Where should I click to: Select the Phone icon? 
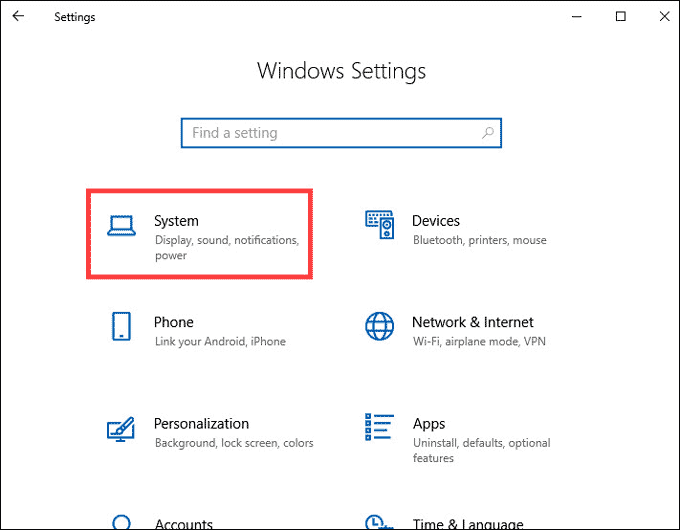pyautogui.click(x=121, y=326)
